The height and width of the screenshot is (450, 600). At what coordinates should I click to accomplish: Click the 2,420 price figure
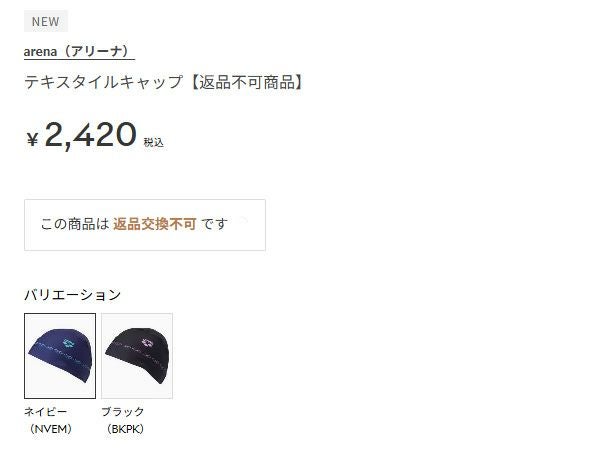(x=90, y=135)
